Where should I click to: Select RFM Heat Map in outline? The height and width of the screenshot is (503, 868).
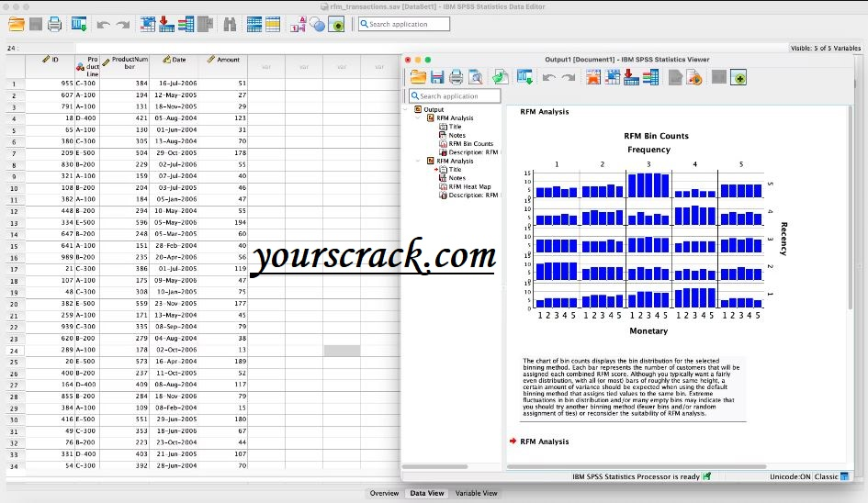pos(469,187)
